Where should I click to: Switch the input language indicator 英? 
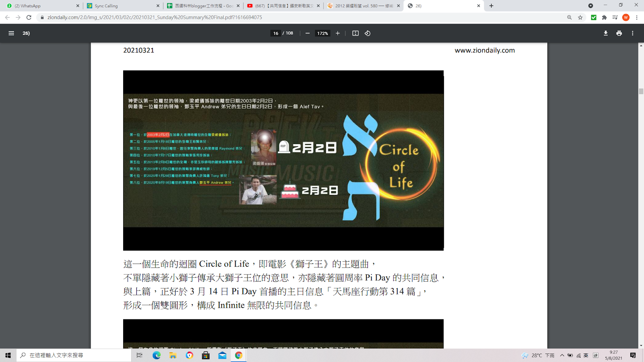click(586, 355)
